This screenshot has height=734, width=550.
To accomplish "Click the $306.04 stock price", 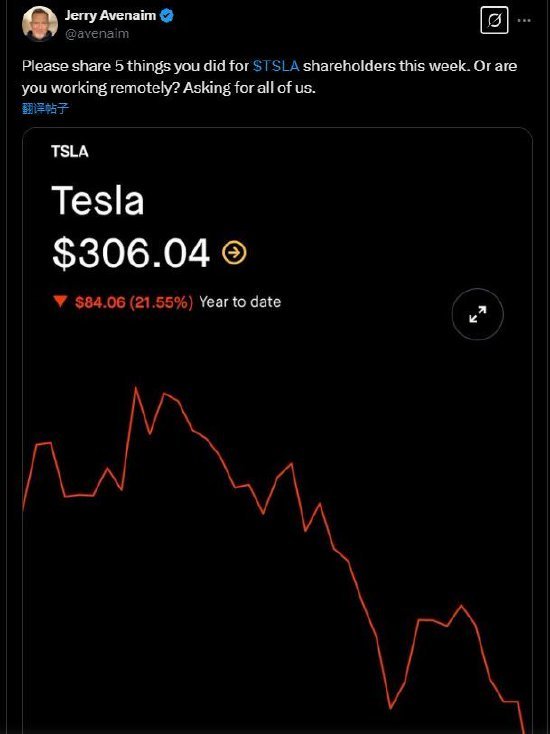I will pos(131,253).
